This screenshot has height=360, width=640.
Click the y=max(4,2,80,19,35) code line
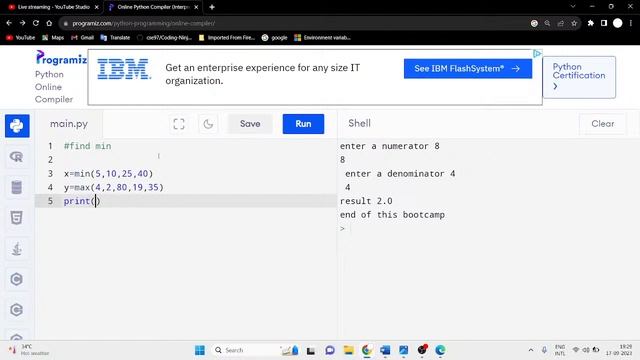coord(113,187)
